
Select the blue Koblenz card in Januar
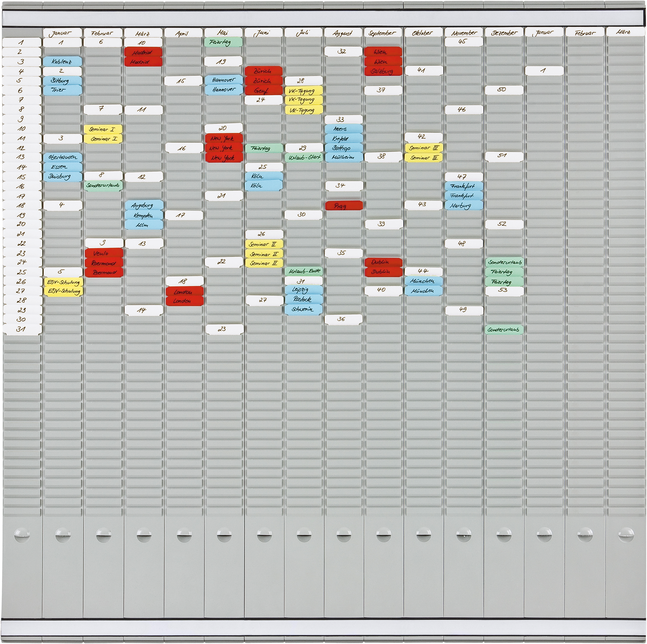(62, 62)
